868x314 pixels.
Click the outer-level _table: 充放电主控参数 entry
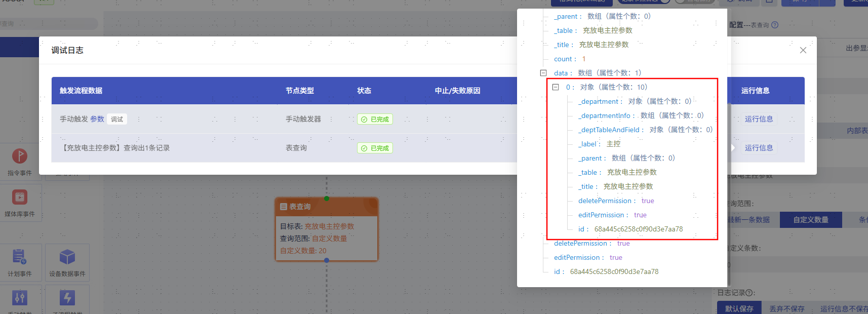coord(593,30)
